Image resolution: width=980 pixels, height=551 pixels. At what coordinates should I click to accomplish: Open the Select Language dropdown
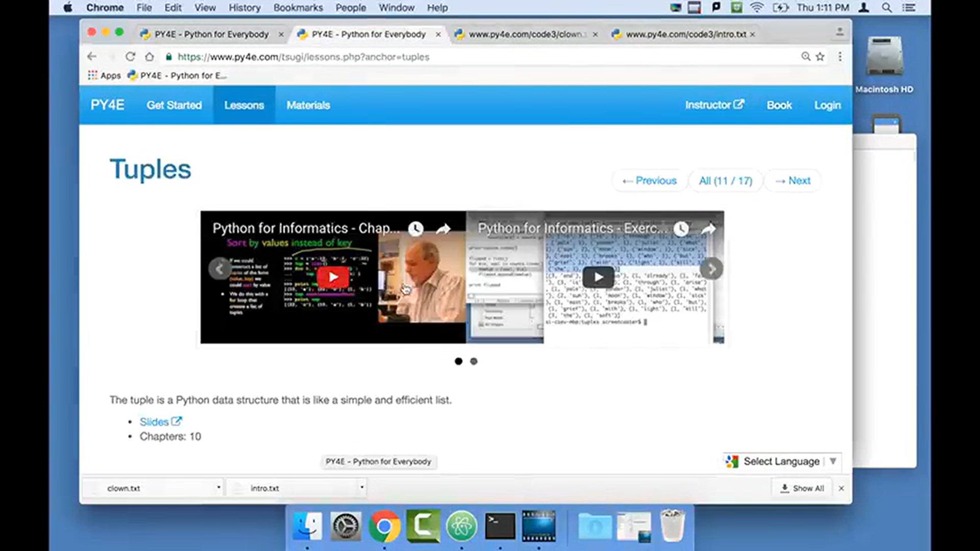[x=782, y=461]
